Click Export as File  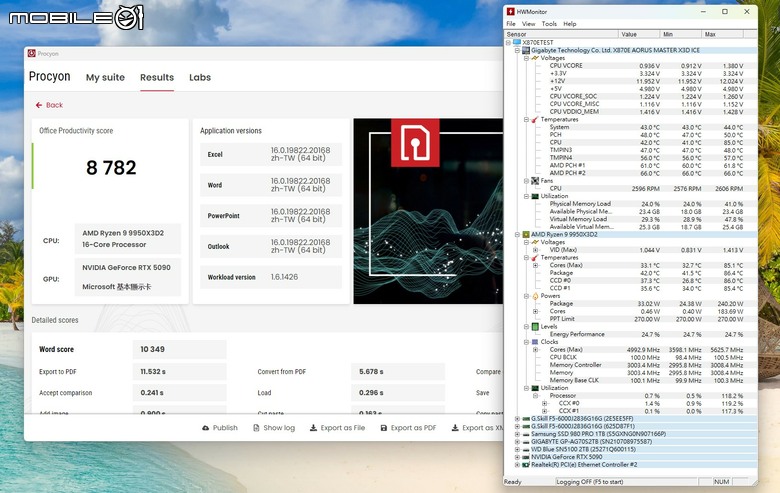(337, 427)
